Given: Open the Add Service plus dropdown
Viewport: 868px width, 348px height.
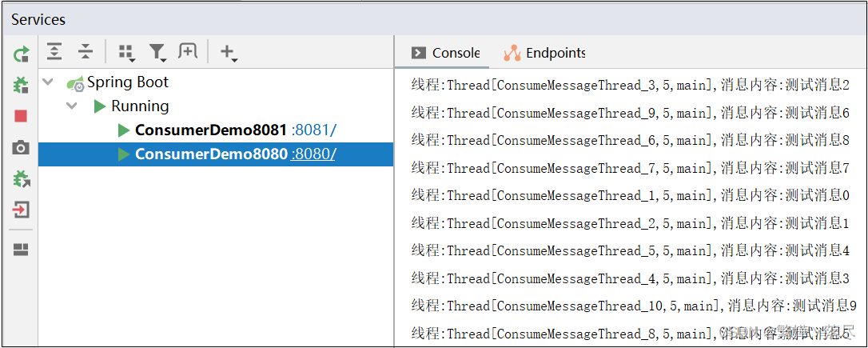Looking at the screenshot, I should point(228,53).
